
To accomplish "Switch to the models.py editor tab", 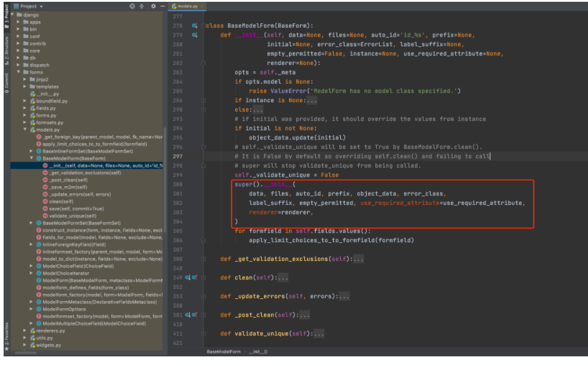I will click(x=188, y=7).
